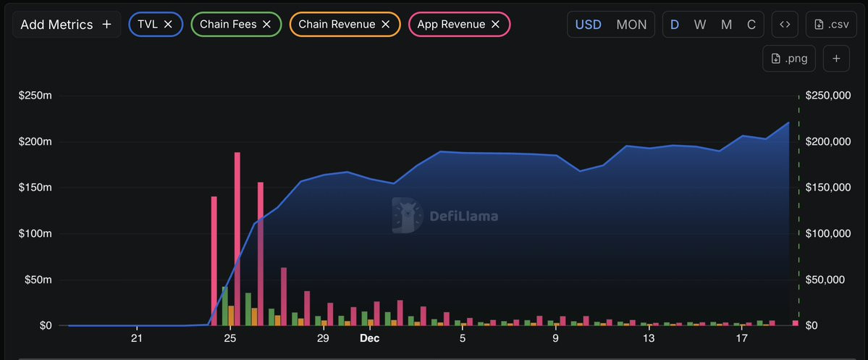The width and height of the screenshot is (868, 360).
Task: Click the plus icon in Add Metrics
Action: click(107, 25)
